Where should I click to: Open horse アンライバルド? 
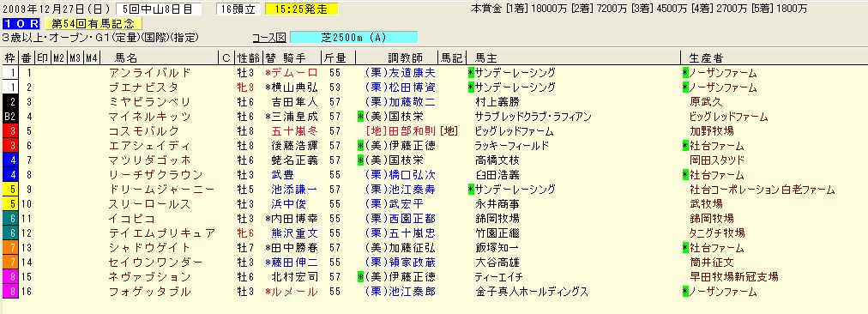point(149,73)
